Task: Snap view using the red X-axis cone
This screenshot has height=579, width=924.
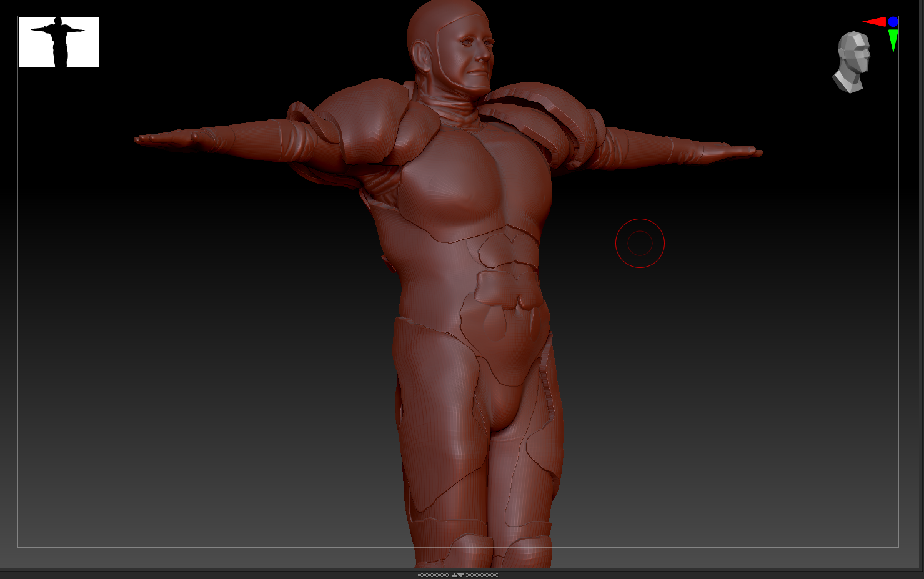Action: click(x=875, y=22)
